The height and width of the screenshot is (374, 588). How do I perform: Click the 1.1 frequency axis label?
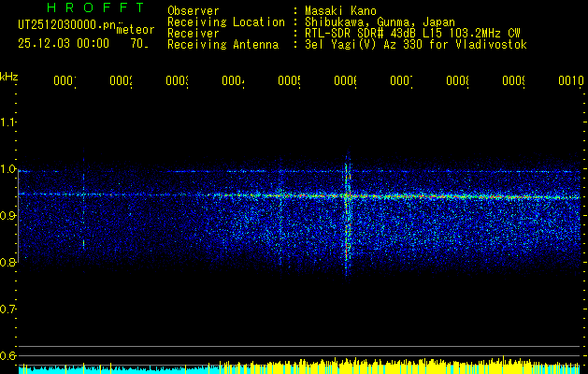(x=7, y=122)
